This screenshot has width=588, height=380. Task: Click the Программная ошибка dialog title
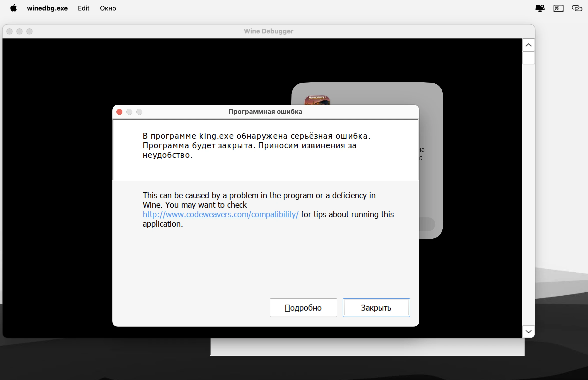click(x=265, y=112)
